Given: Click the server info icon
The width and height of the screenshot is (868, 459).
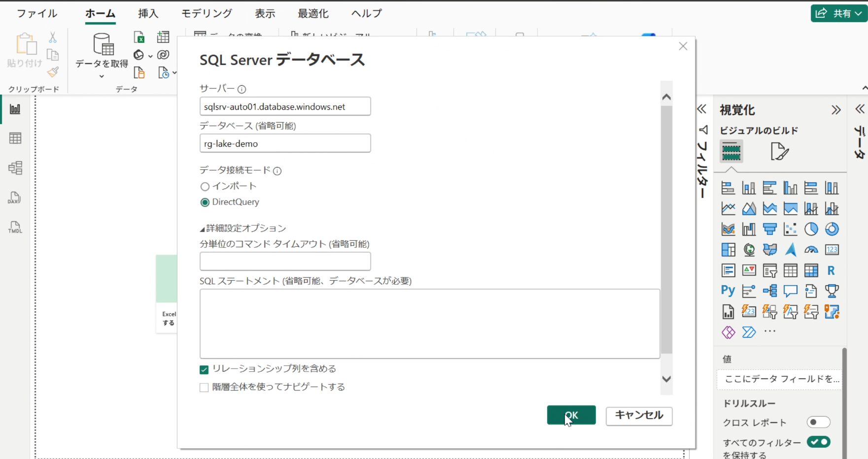Looking at the screenshot, I should pyautogui.click(x=242, y=89).
